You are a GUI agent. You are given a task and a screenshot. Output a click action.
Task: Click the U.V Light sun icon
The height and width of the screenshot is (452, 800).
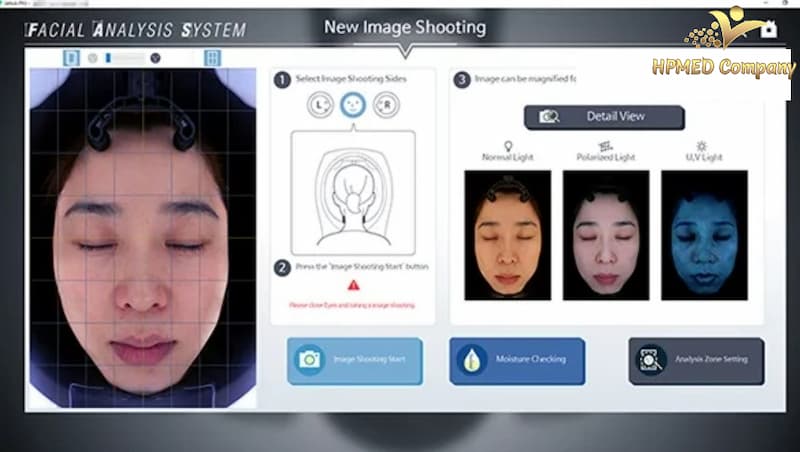703,146
